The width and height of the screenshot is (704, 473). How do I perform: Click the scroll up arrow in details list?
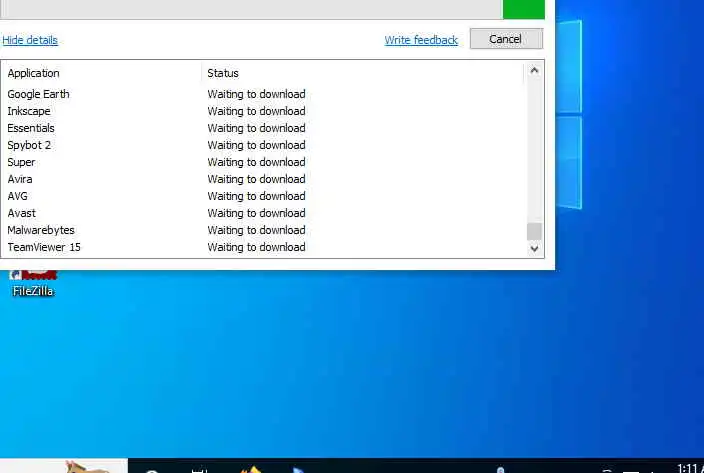point(534,70)
